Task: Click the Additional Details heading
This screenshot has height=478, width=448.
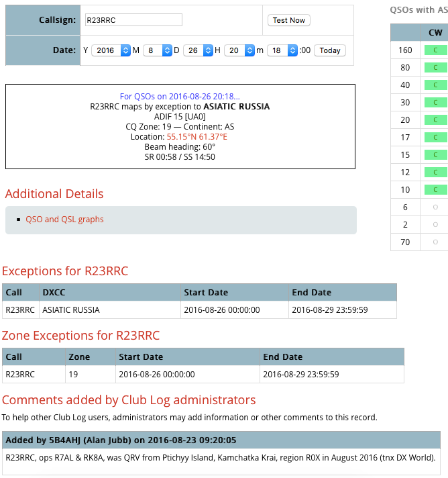Action: point(54,194)
